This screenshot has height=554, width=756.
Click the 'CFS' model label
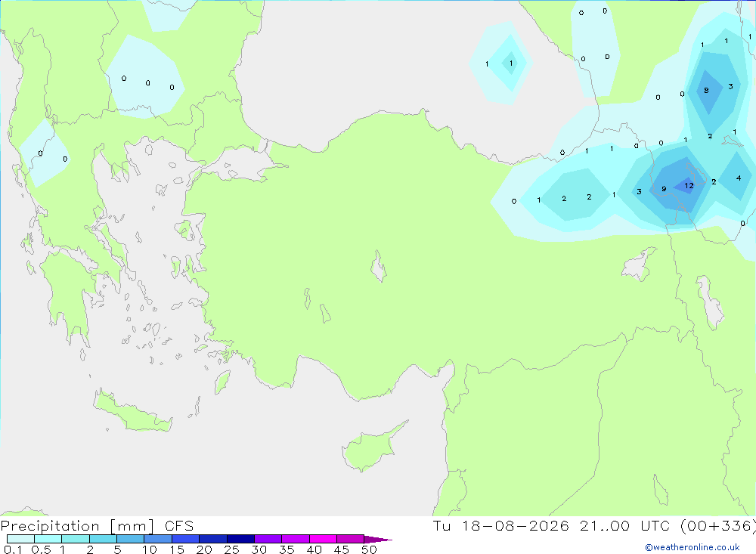click(x=179, y=526)
